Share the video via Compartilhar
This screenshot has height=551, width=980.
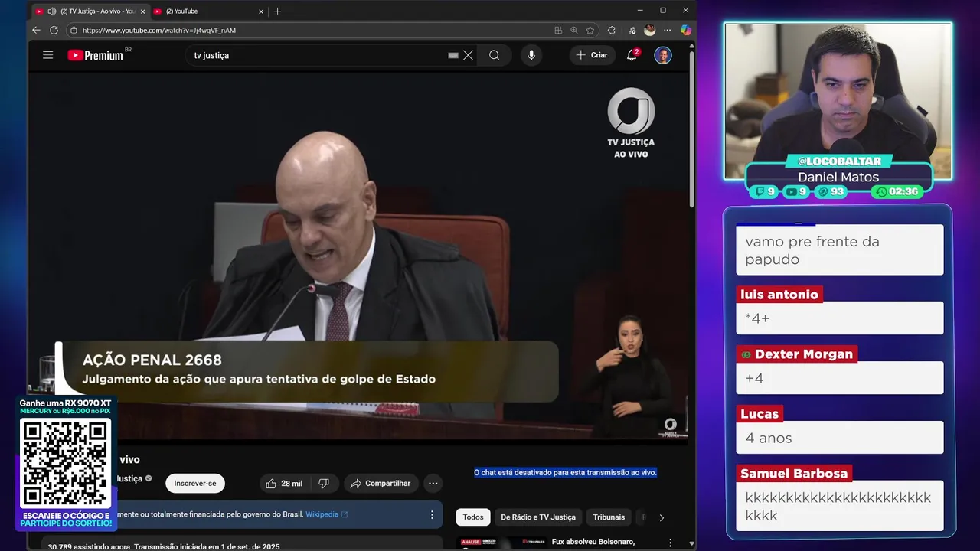click(381, 483)
